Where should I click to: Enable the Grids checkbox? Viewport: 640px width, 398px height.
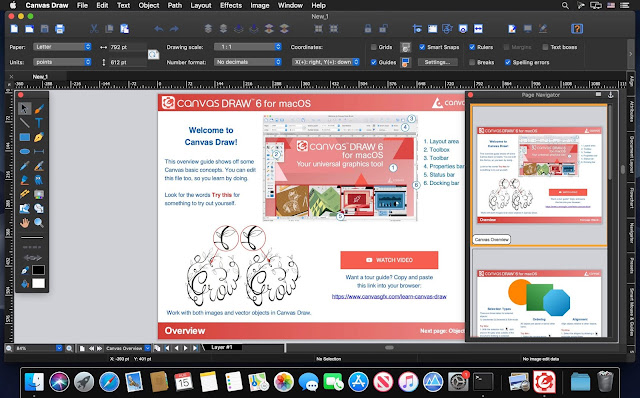coord(373,47)
